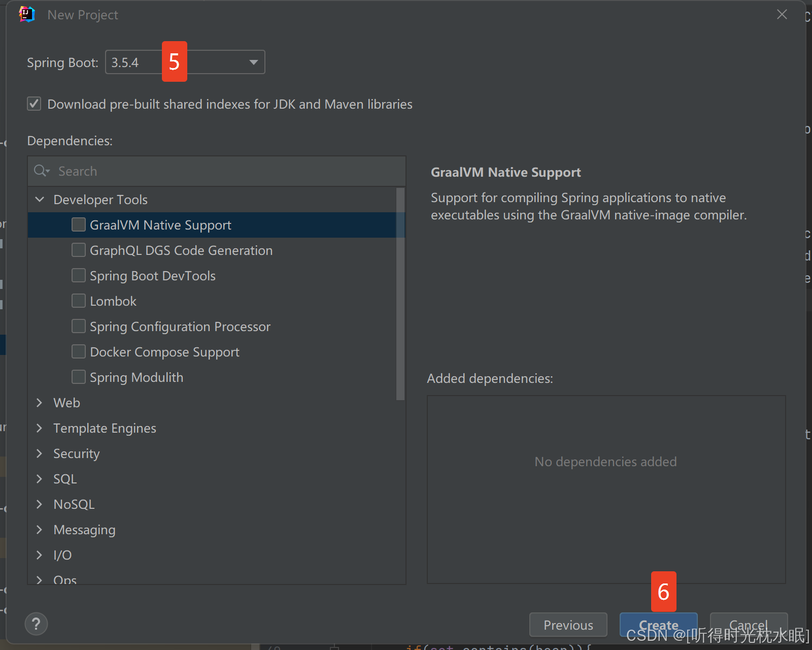The image size is (812, 650).
Task: Expand the Messaging category
Action: (40, 530)
